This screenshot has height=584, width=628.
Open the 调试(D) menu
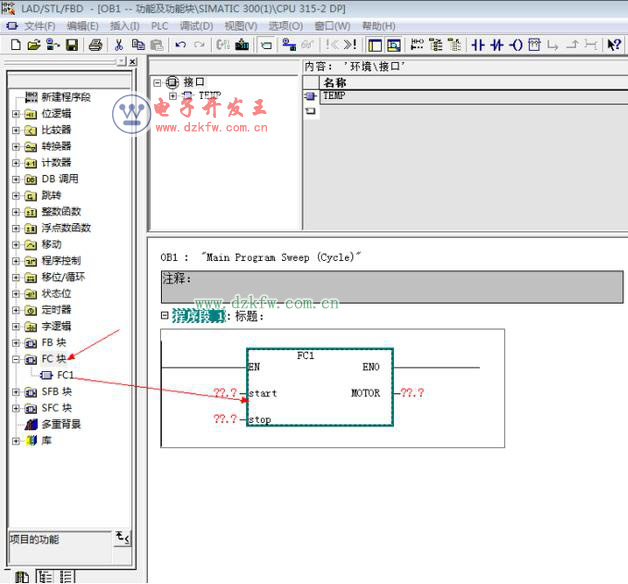point(196,26)
